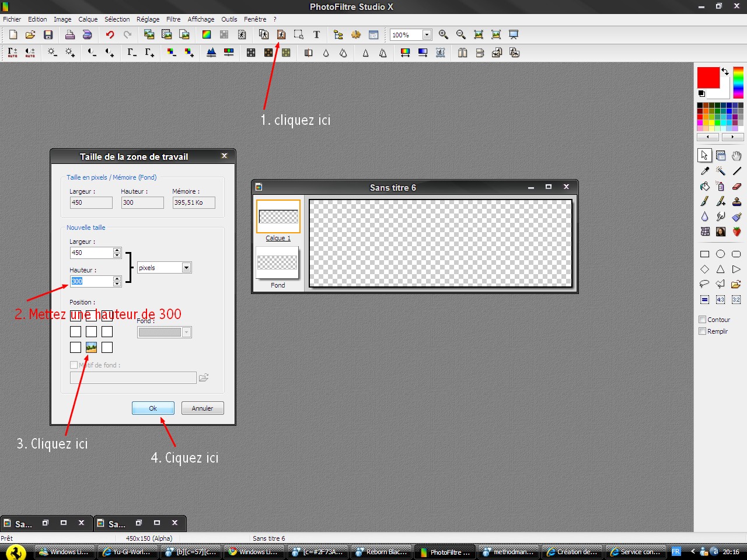
Task: Pick the red foreground color swatch
Action: click(x=708, y=78)
